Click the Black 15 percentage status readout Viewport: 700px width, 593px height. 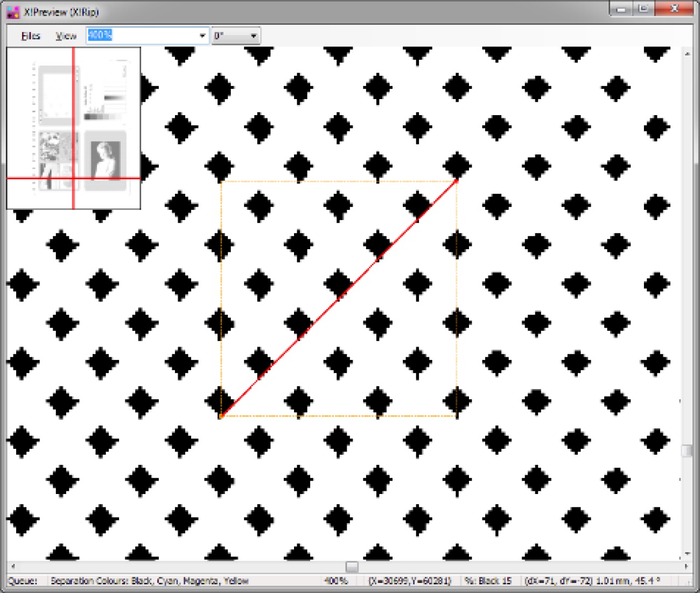(x=489, y=581)
